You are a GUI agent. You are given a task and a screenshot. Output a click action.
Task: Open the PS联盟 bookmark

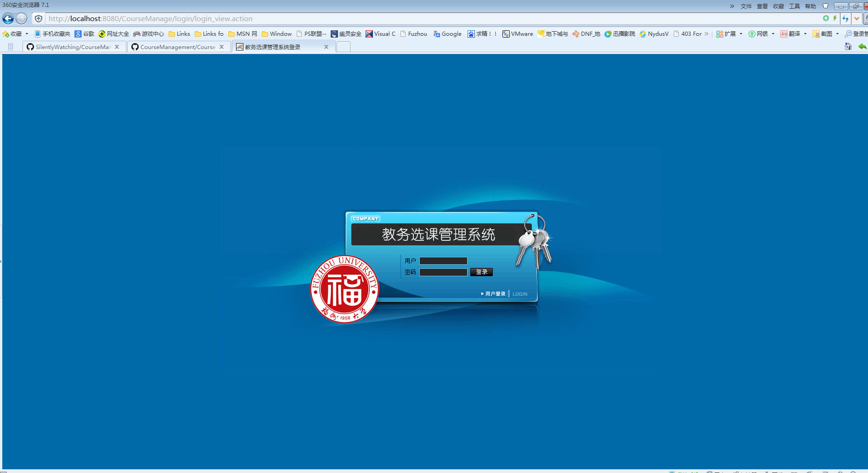311,34
